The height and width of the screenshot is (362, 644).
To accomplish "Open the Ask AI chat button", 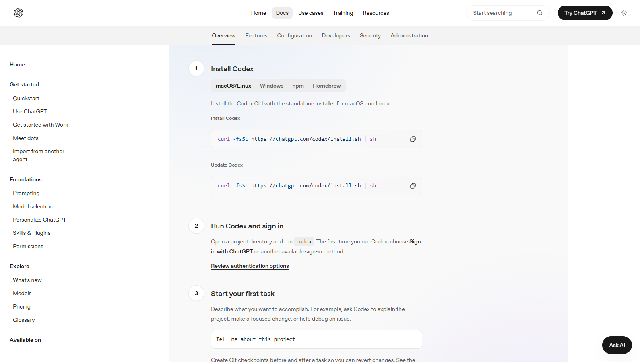I will click(x=617, y=345).
